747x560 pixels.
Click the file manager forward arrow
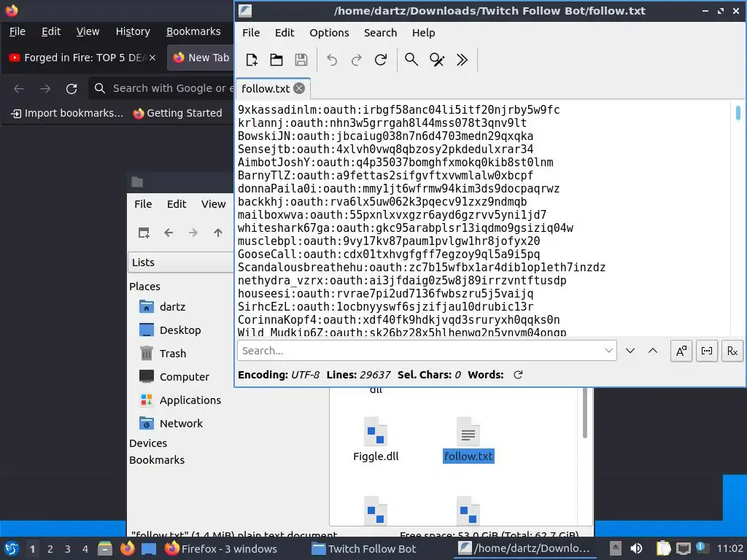(x=193, y=233)
